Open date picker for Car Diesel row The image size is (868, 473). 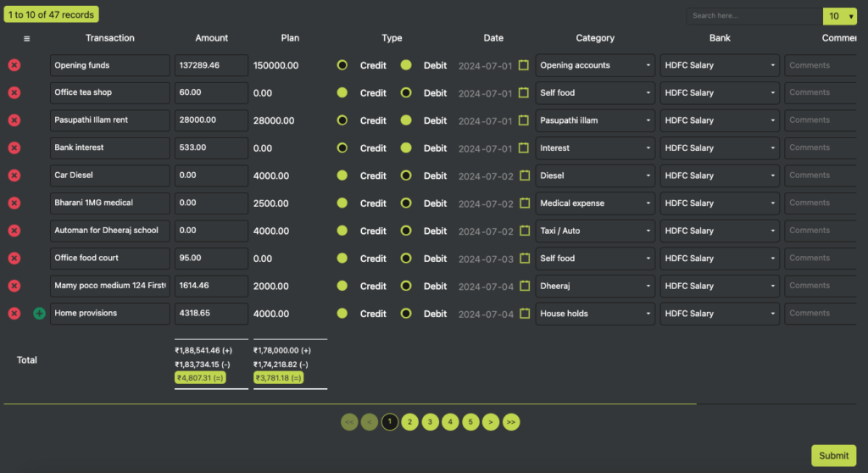(x=524, y=175)
